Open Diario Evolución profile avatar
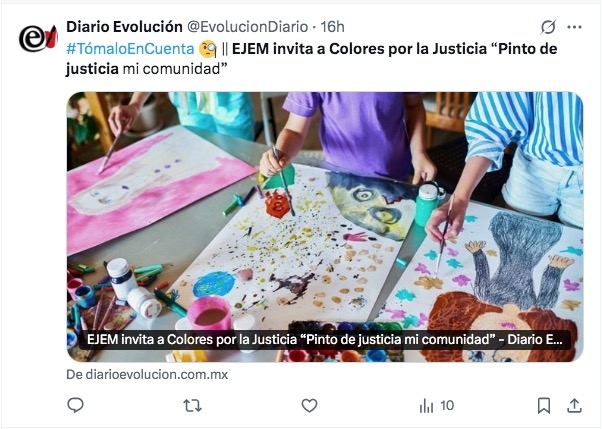 pyautogui.click(x=38, y=38)
